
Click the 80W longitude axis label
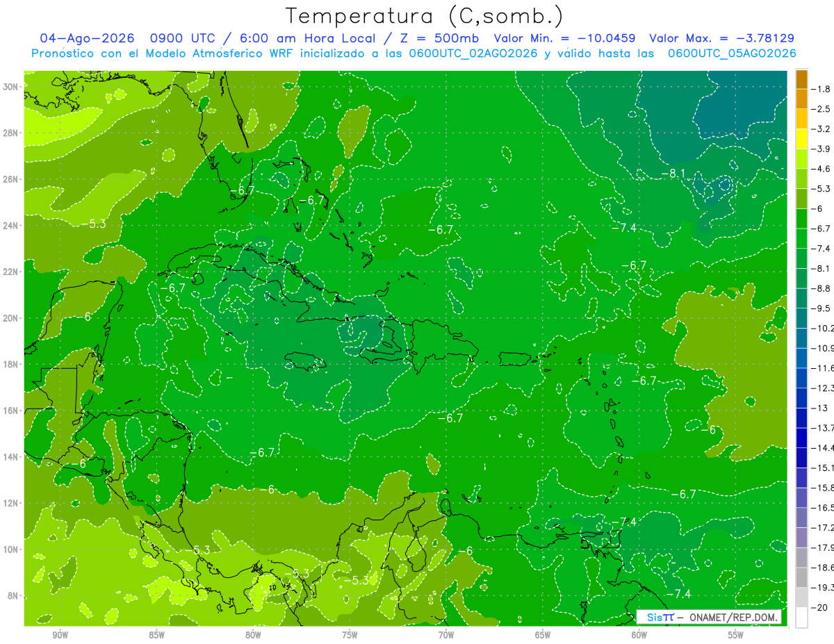[x=253, y=635]
